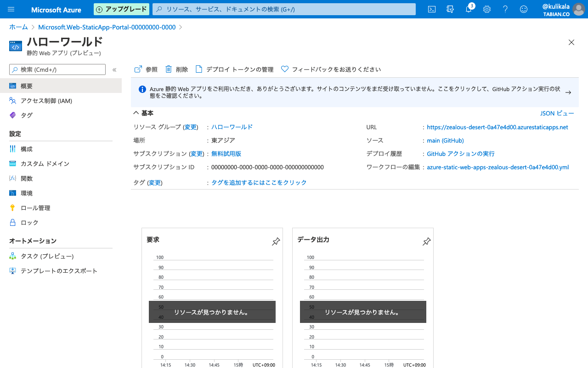Click the 参照 toolbar button
The image size is (588, 368).
point(146,69)
